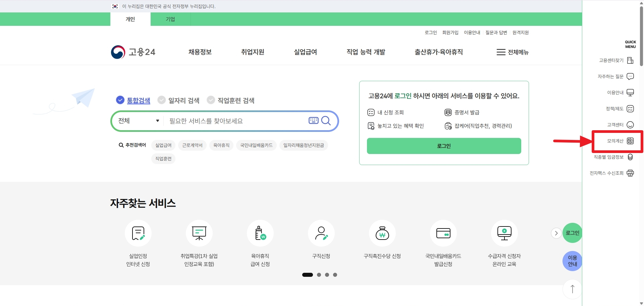
Task: Click 취업특강 service icon
Action: coord(199,233)
